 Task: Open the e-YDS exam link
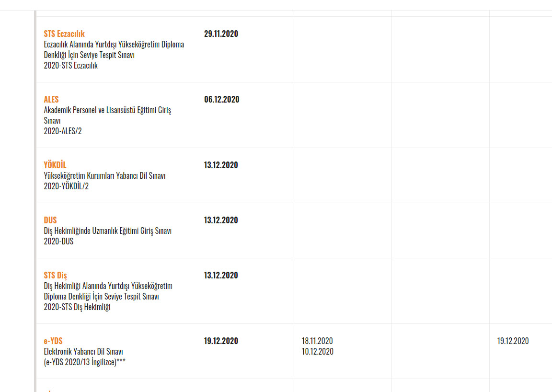(x=53, y=341)
